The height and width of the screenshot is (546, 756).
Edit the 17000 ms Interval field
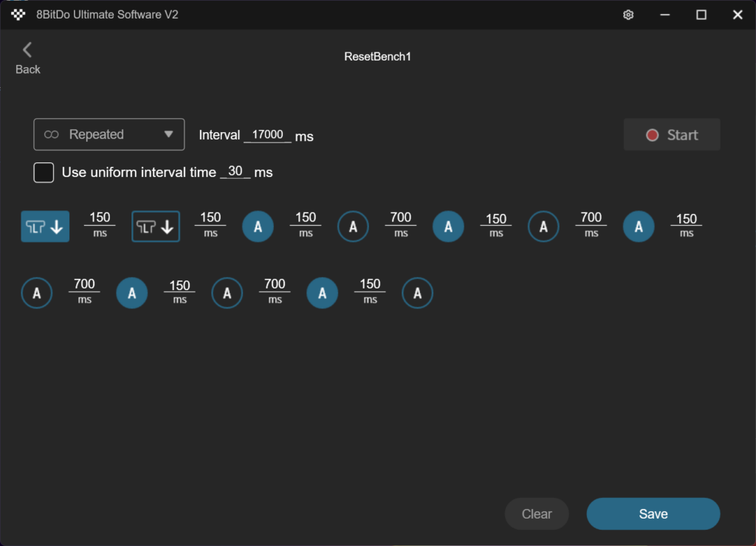click(x=267, y=135)
